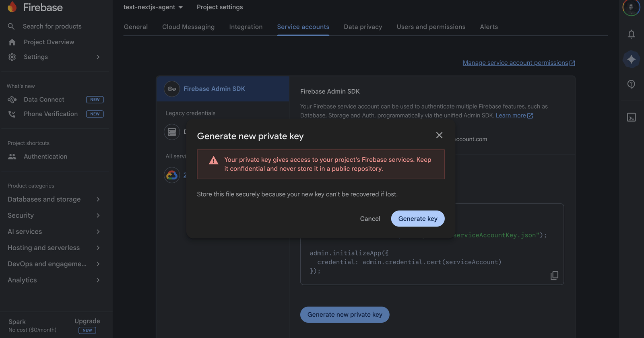Open the test-nextjs-agent project dropdown

153,7
